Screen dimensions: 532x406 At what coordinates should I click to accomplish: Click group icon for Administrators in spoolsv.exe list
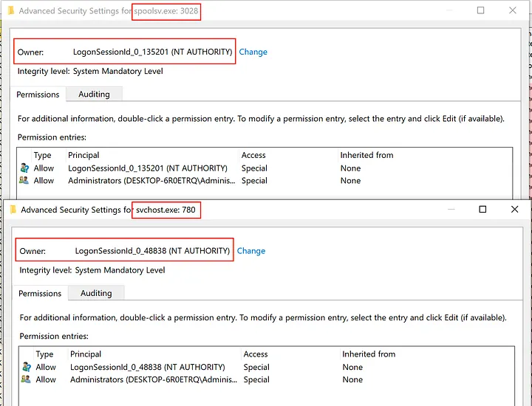coord(24,181)
